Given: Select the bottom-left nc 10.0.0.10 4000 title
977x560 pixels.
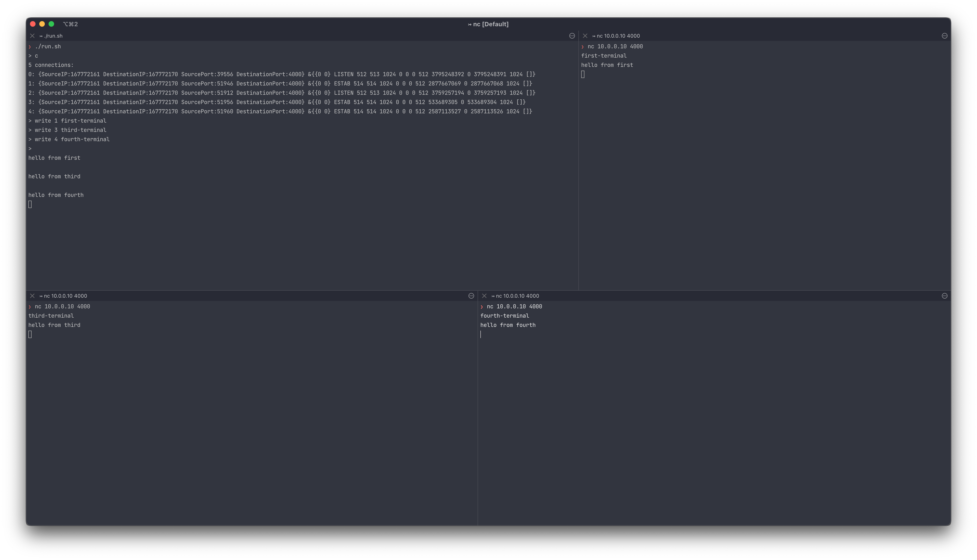Looking at the screenshot, I should pyautogui.click(x=65, y=296).
